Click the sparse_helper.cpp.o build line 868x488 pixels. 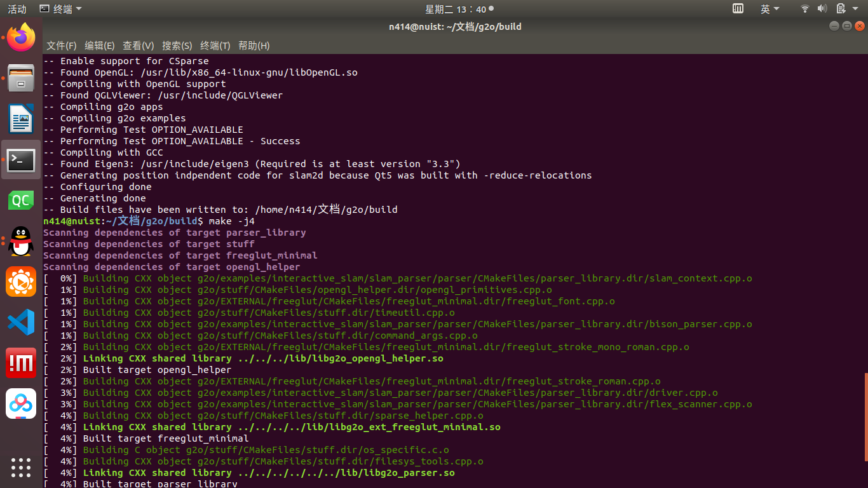pos(263,416)
